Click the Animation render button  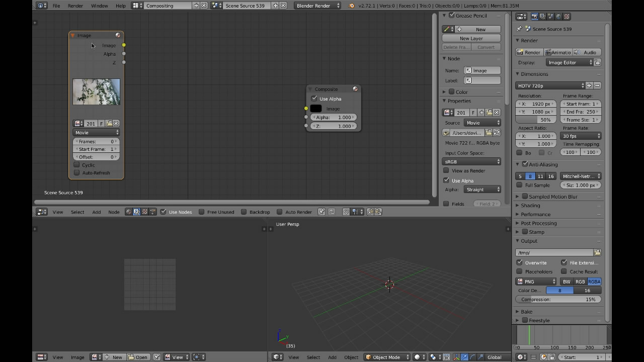(558, 52)
